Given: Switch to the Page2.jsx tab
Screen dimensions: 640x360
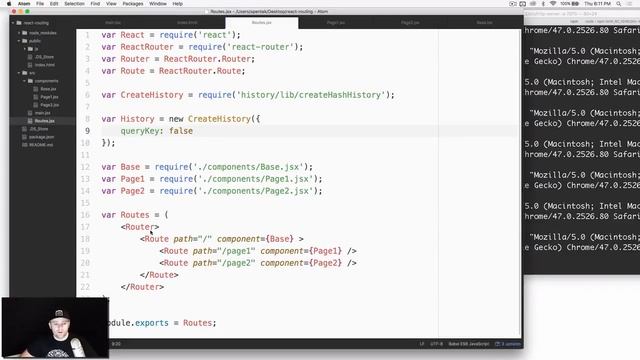Looking at the screenshot, I should 410,22.
